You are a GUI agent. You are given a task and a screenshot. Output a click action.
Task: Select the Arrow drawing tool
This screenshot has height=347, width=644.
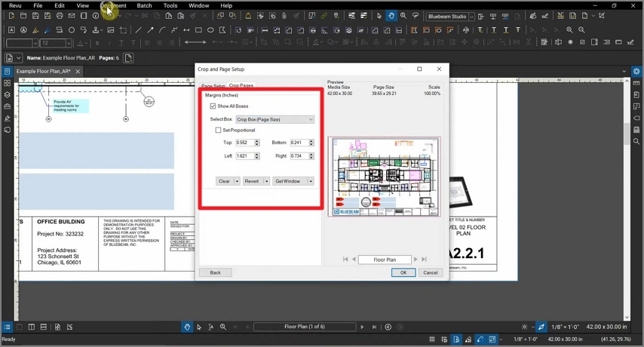pyautogui.click(x=150, y=30)
